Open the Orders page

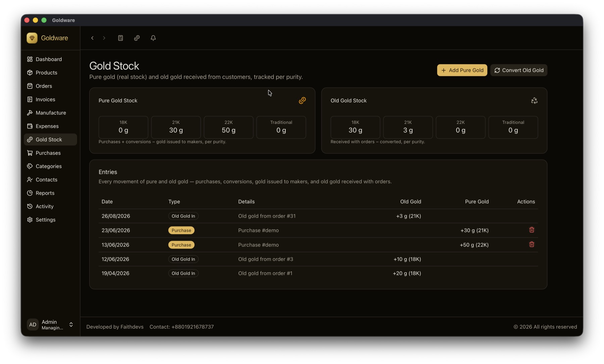click(50, 86)
